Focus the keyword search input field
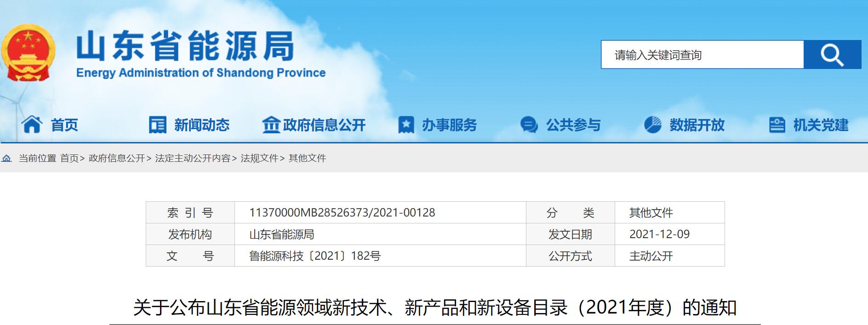Screen dimensions: 868x325 (702, 55)
